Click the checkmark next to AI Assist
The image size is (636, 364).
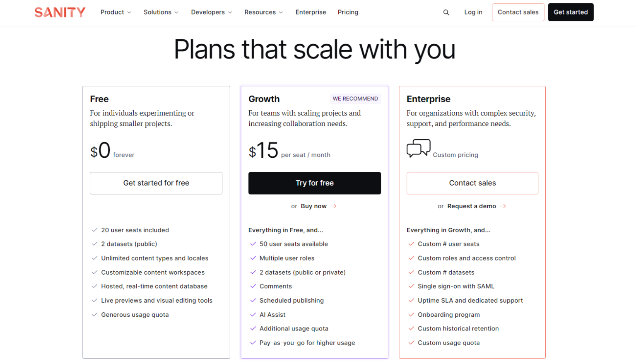click(x=253, y=314)
